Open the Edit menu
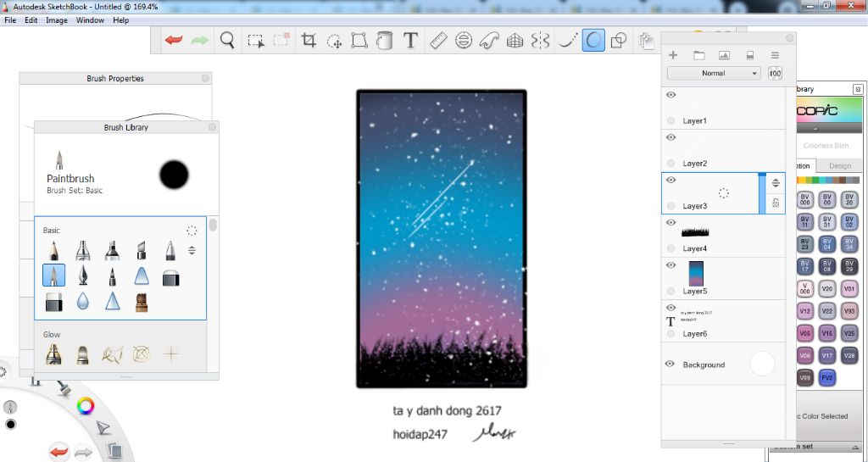This screenshot has height=462, width=868. [31, 19]
